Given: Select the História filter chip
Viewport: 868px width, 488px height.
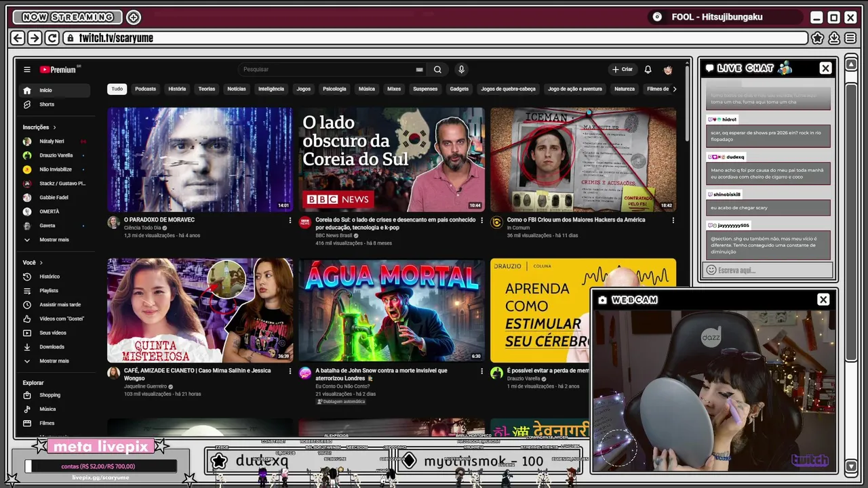Looking at the screenshot, I should (177, 89).
